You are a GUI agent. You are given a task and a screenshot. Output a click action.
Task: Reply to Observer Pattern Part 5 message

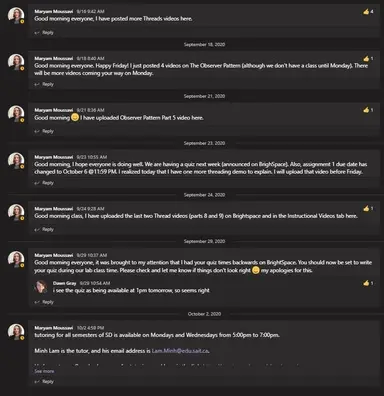44,131
